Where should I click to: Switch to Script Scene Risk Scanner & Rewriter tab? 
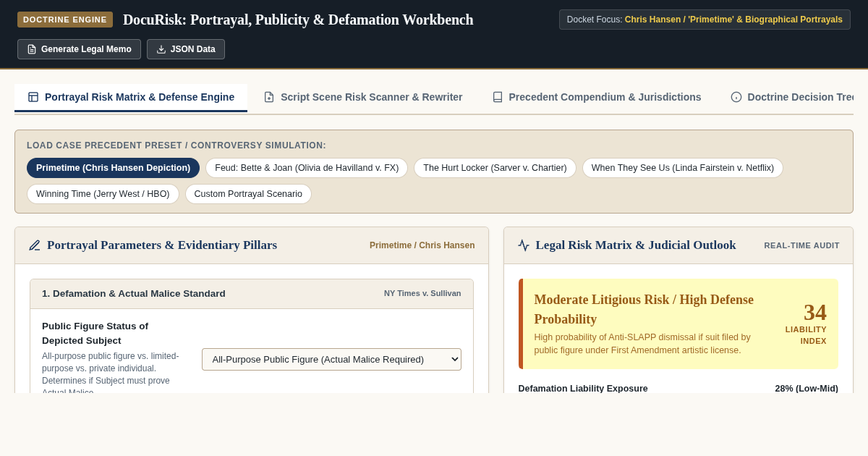pos(363,97)
